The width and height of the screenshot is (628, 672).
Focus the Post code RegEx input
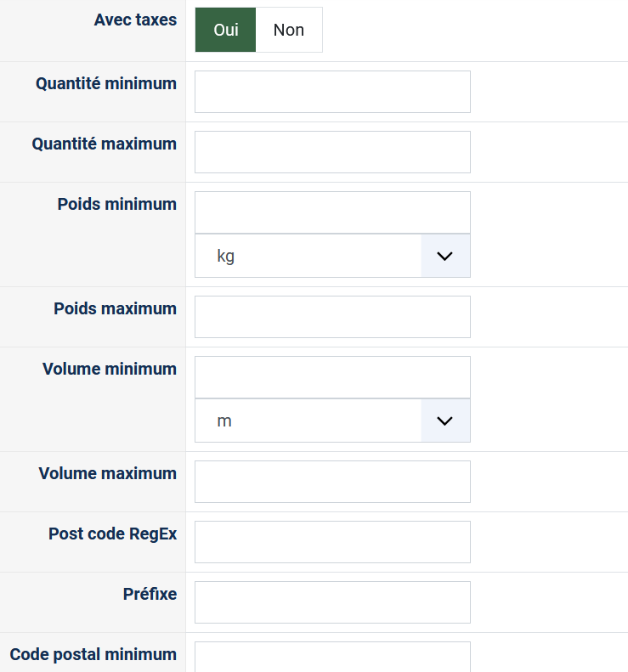[x=332, y=542]
